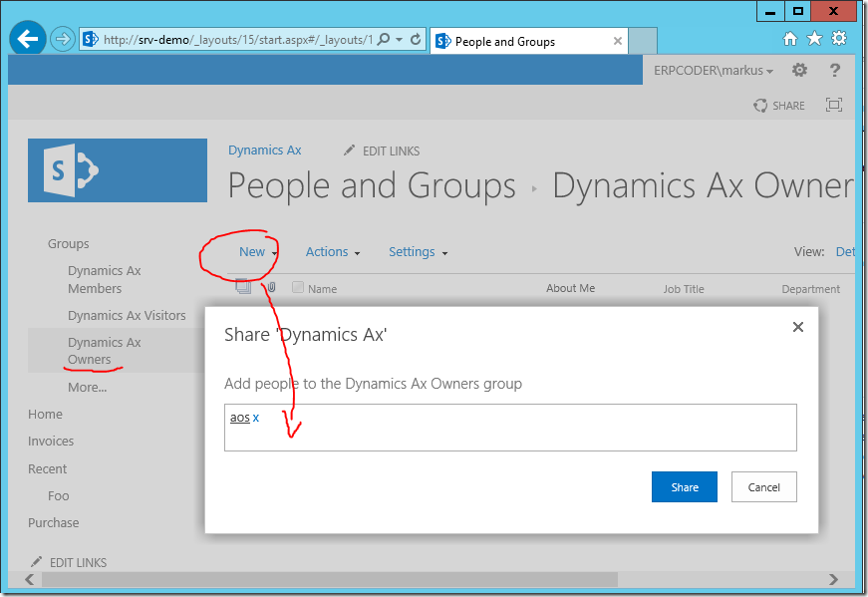868x597 pixels.
Task: Click the browser home icon
Action: pos(789,38)
